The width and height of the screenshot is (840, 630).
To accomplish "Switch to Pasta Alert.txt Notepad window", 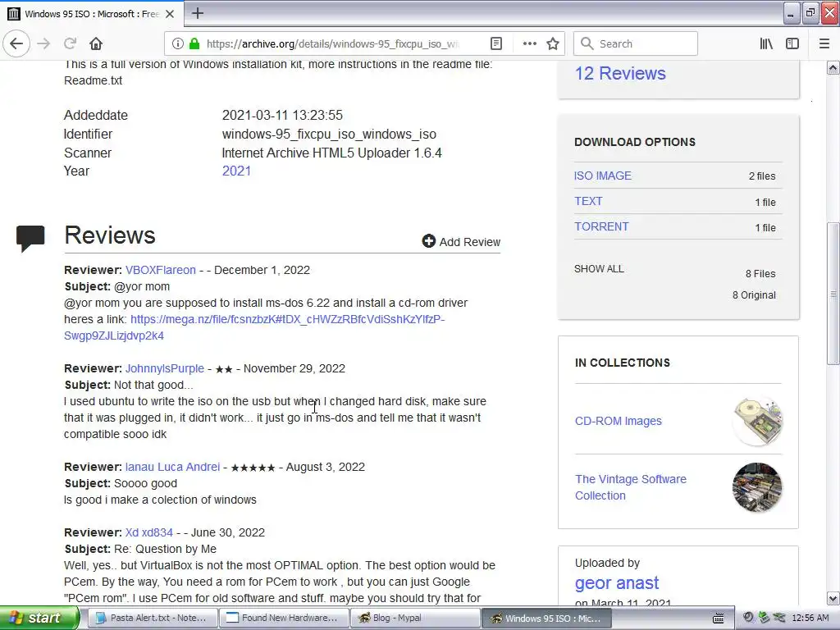I will coord(152,618).
